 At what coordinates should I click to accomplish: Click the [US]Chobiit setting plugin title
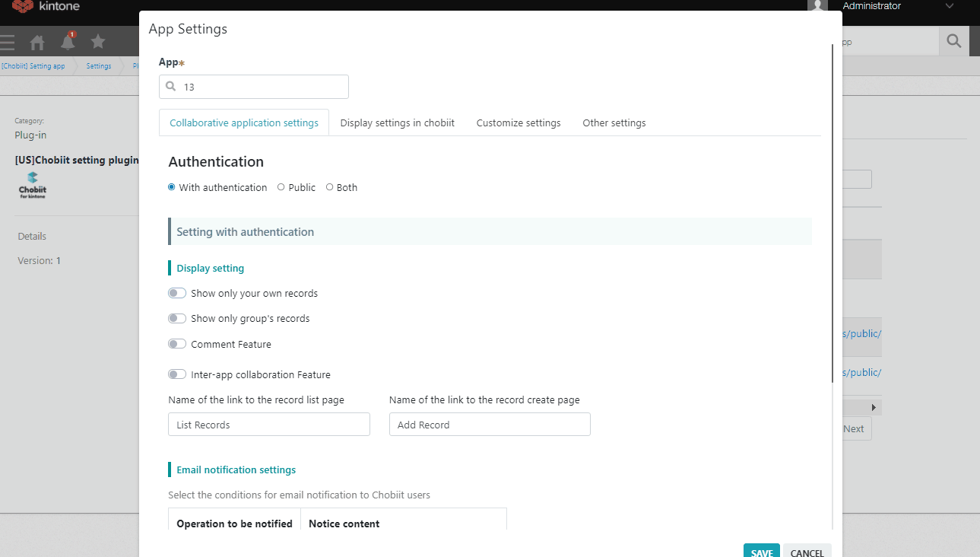(x=77, y=160)
